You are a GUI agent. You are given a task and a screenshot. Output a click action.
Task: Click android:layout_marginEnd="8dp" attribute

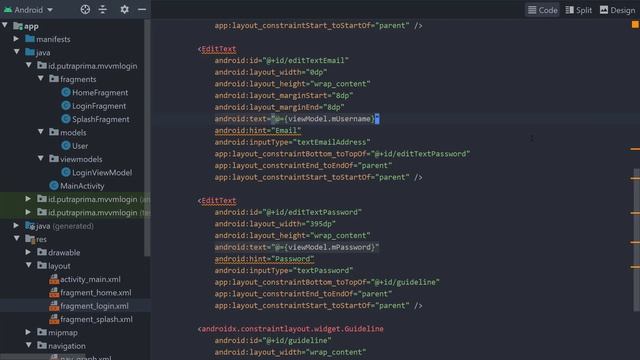pyautogui.click(x=279, y=107)
